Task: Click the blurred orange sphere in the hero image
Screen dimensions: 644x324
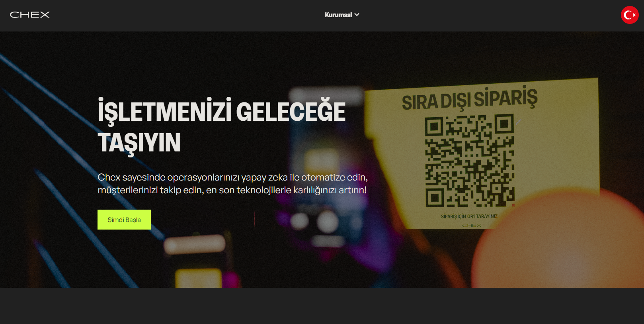Action: click(557, 247)
